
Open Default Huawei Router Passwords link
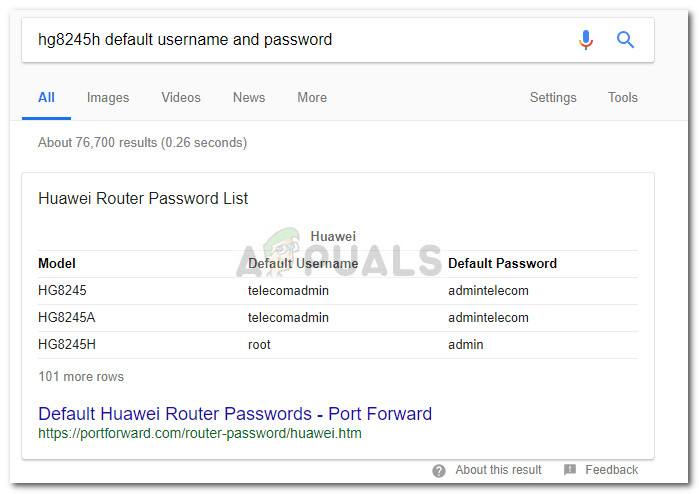point(235,414)
